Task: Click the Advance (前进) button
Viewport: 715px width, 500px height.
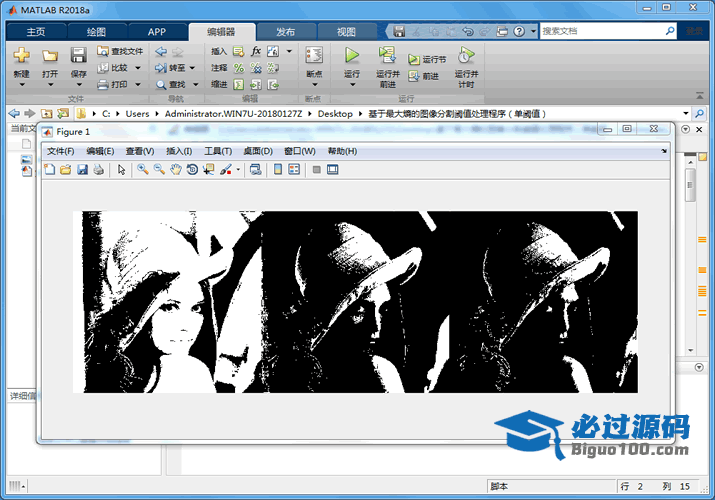Action: pyautogui.click(x=424, y=76)
